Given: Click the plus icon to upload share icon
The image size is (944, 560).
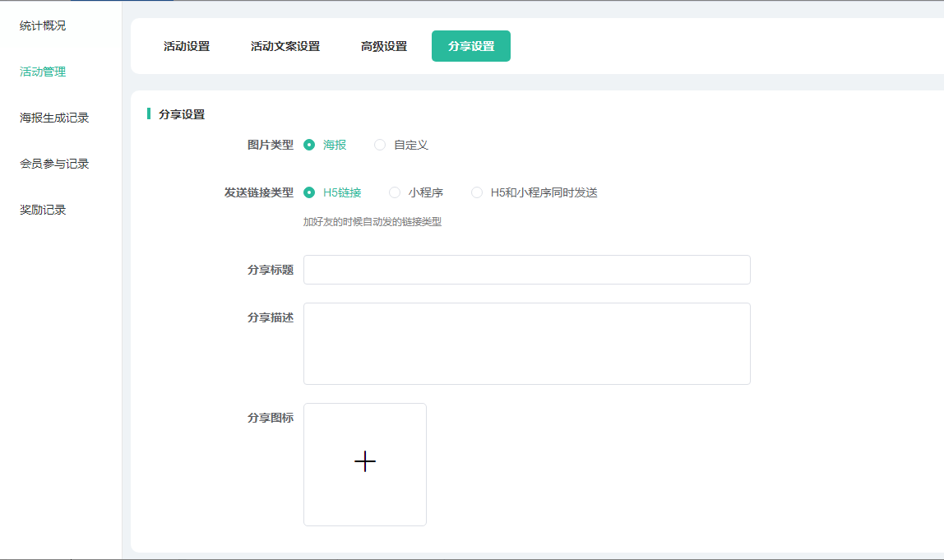Looking at the screenshot, I should 365,462.
